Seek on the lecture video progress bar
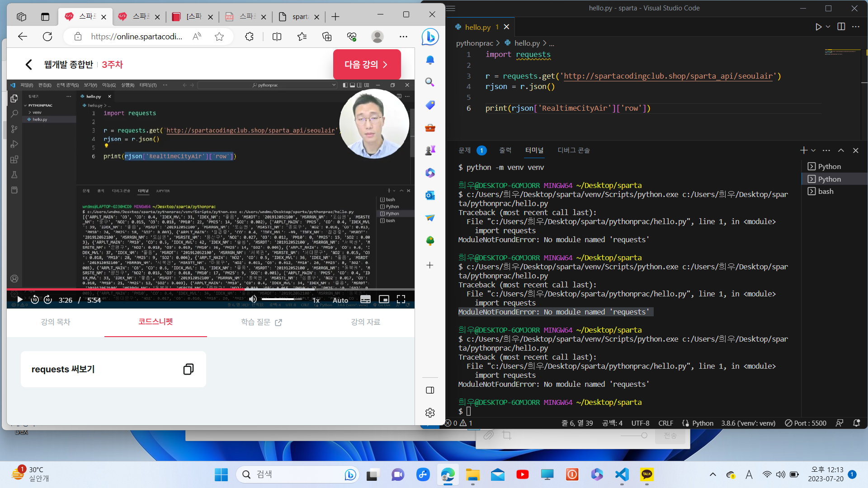This screenshot has height=488, width=868. point(210,289)
